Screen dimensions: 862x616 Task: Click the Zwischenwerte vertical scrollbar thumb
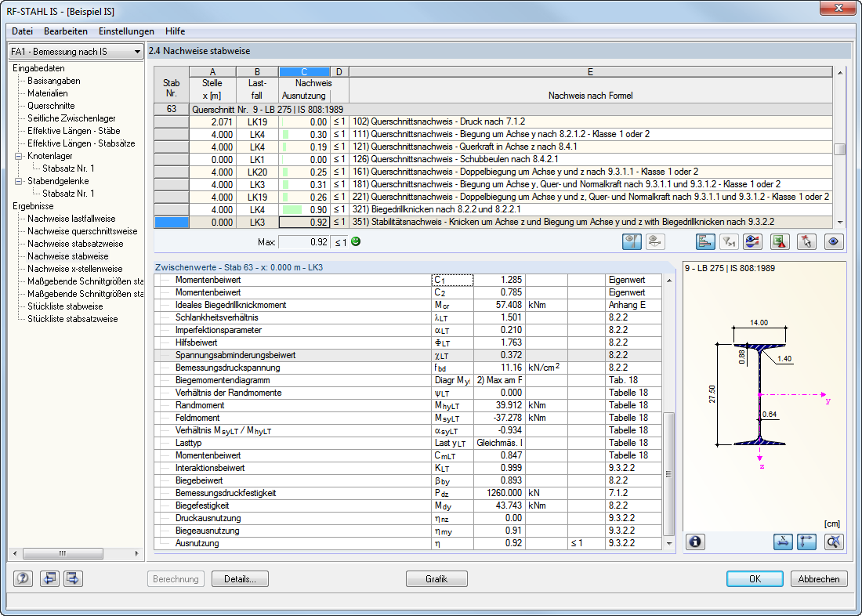669,474
